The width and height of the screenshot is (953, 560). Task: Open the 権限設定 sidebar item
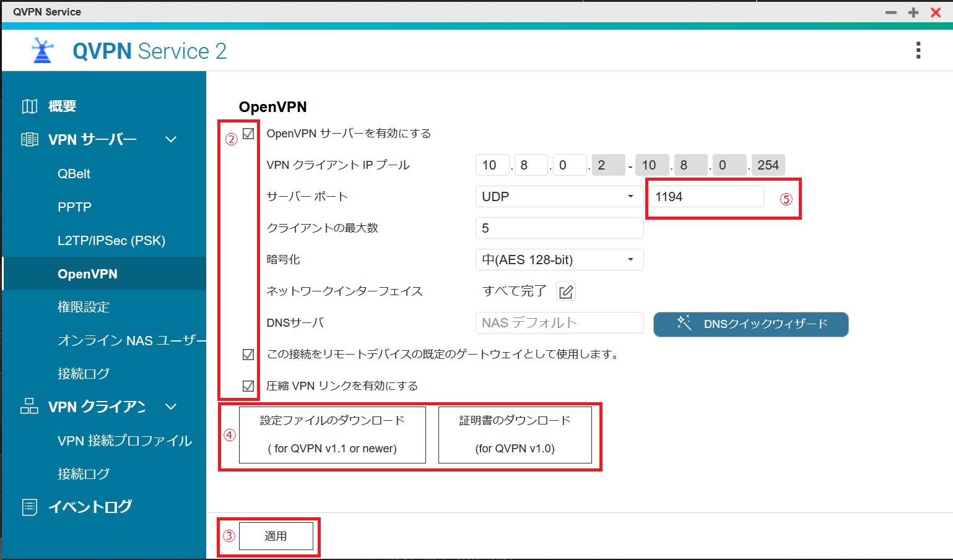(84, 307)
